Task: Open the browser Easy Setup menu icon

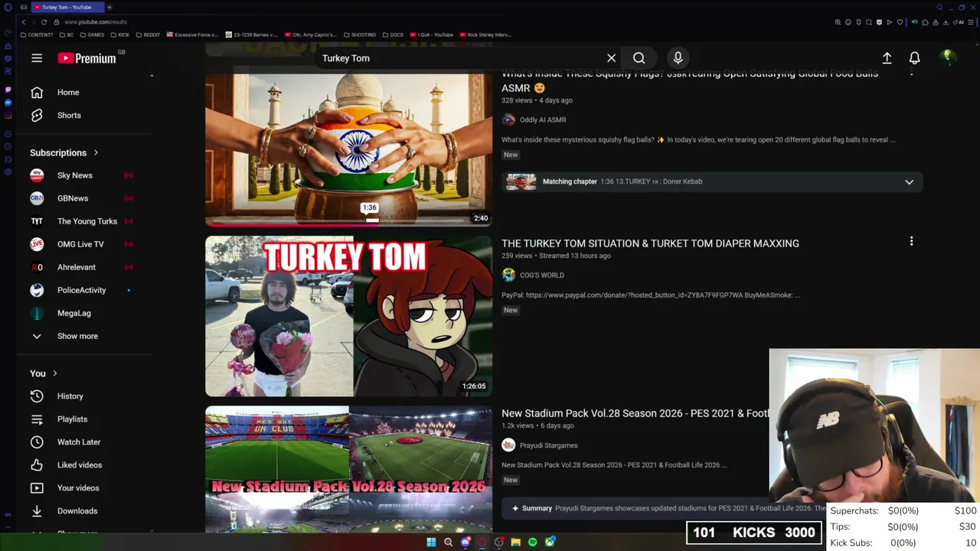Action: (x=970, y=22)
